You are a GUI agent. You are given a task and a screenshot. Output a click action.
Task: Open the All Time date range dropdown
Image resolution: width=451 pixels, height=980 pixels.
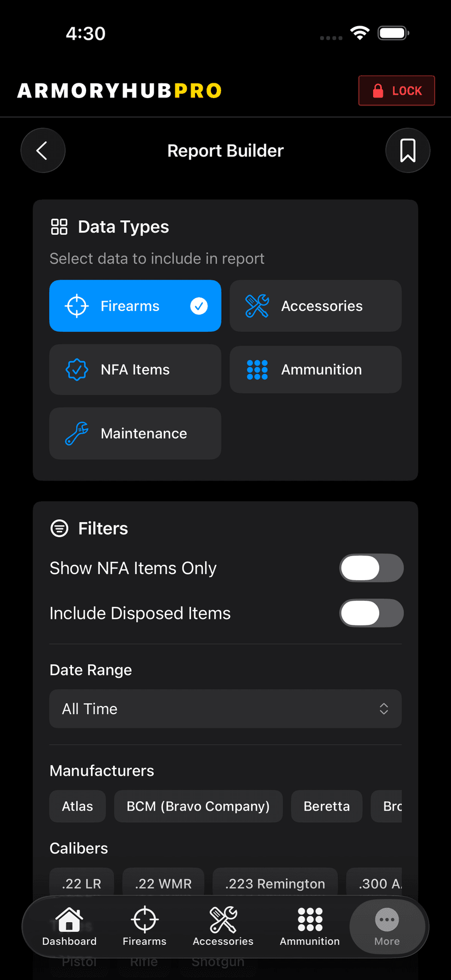pyautogui.click(x=225, y=709)
